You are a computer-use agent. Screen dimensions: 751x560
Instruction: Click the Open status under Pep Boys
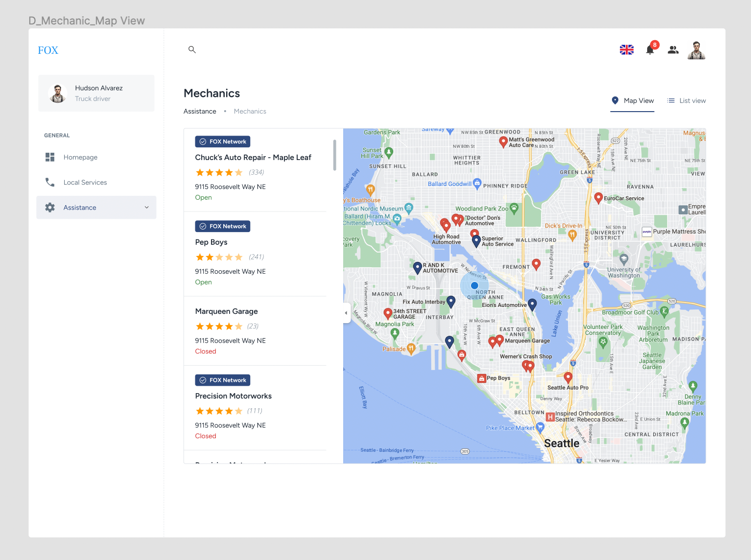(x=203, y=282)
